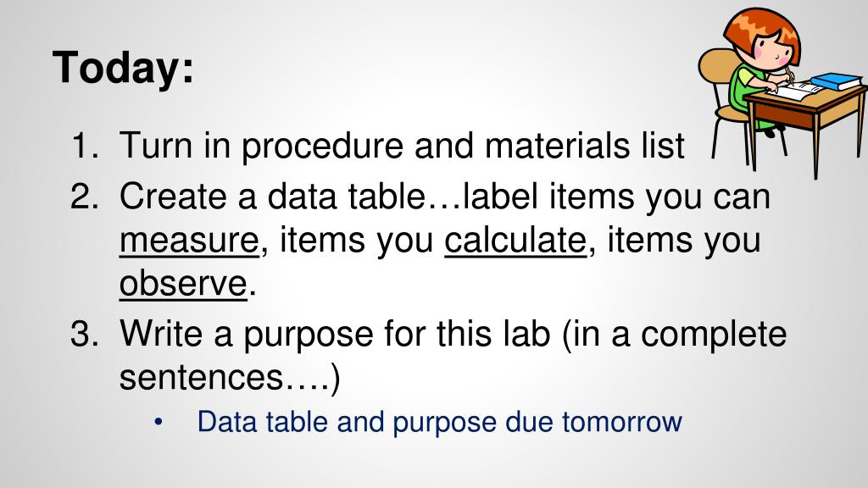Click "Turn in procedure and materials list" line

tap(402, 147)
